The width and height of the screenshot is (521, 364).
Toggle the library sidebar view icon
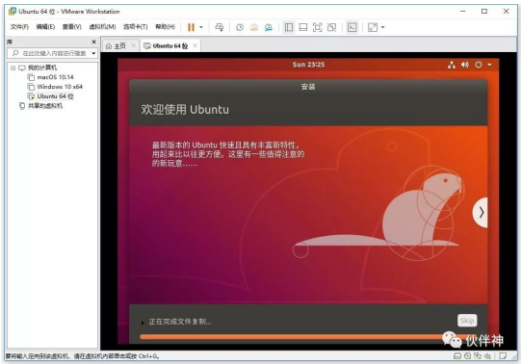click(x=289, y=27)
